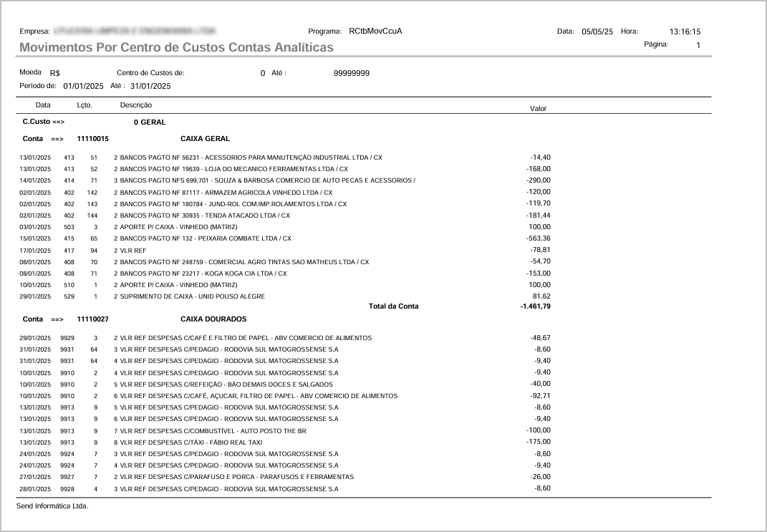Select the JUND-ROL COM.IMP.ROLAMENTOS row

(285, 204)
